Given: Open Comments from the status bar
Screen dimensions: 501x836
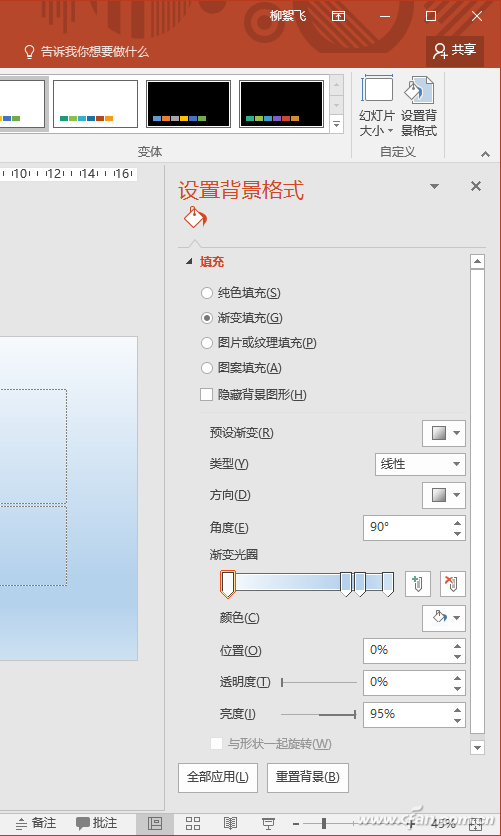Looking at the screenshot, I should click(96, 824).
